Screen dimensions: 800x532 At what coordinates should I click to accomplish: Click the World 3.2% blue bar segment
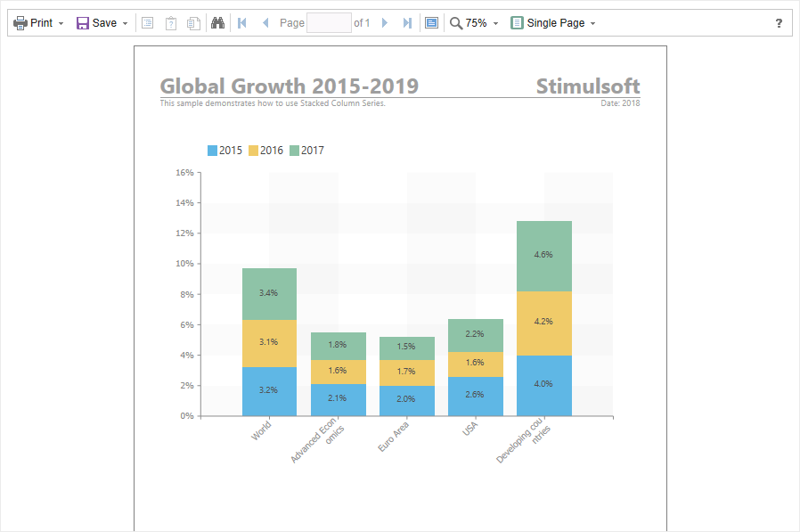(269, 391)
